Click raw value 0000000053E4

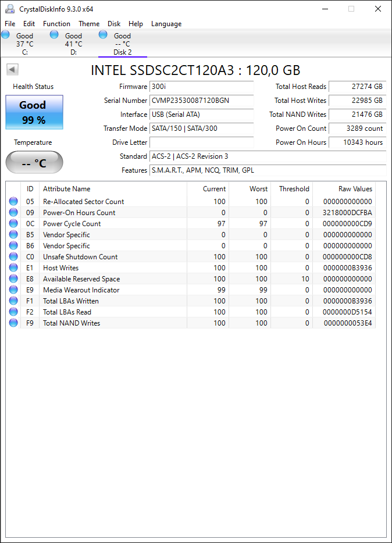click(x=348, y=323)
